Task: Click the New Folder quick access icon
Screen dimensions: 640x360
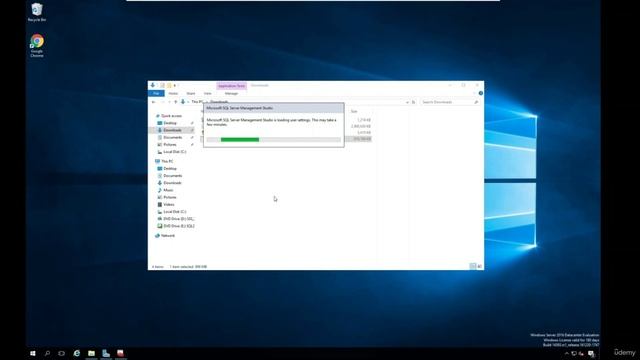Action: [169, 85]
